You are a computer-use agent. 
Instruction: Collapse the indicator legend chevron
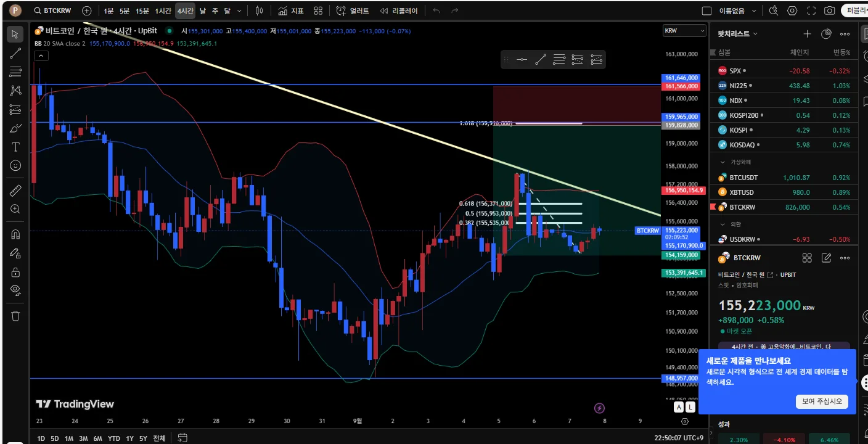point(41,56)
